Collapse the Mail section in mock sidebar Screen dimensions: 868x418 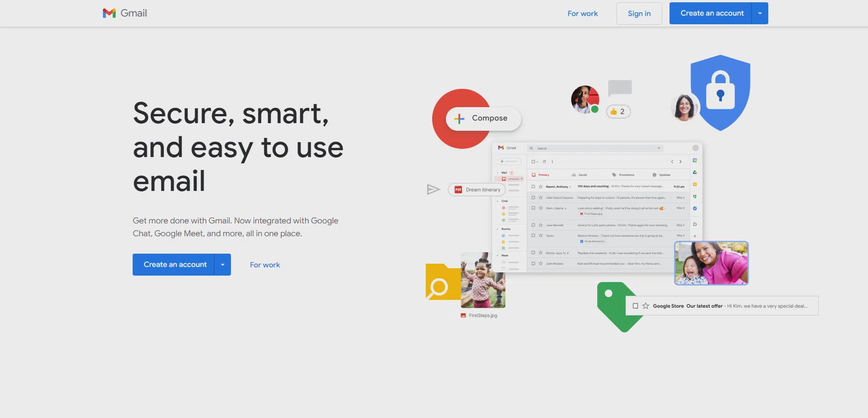coord(498,173)
